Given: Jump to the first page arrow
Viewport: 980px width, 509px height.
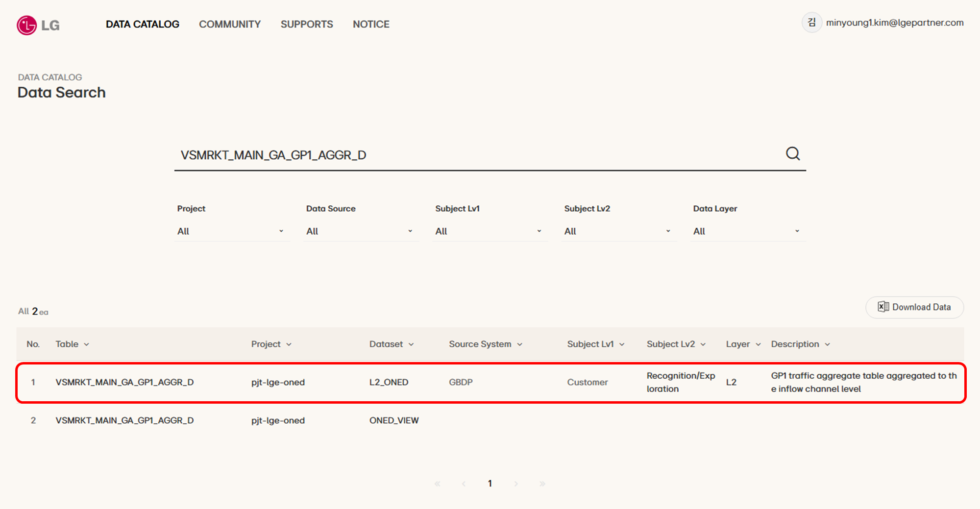Looking at the screenshot, I should tap(438, 484).
